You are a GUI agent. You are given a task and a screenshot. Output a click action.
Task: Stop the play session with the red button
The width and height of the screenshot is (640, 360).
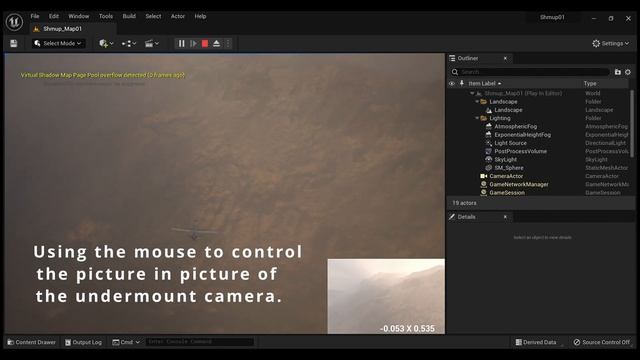(x=205, y=43)
